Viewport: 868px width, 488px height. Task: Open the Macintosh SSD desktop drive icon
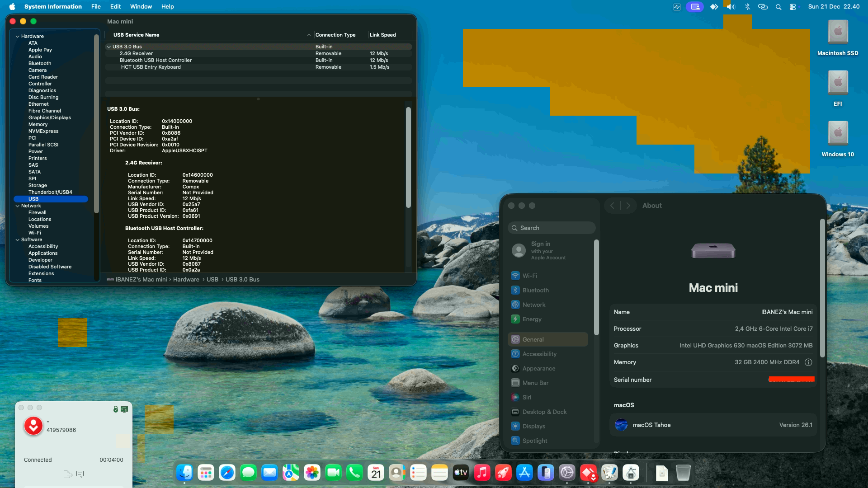point(838,33)
